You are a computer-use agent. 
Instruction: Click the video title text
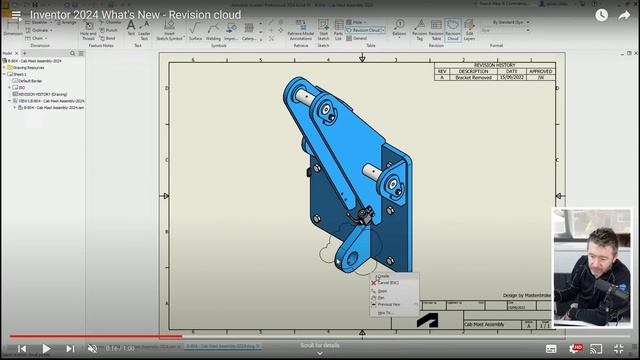(136, 15)
